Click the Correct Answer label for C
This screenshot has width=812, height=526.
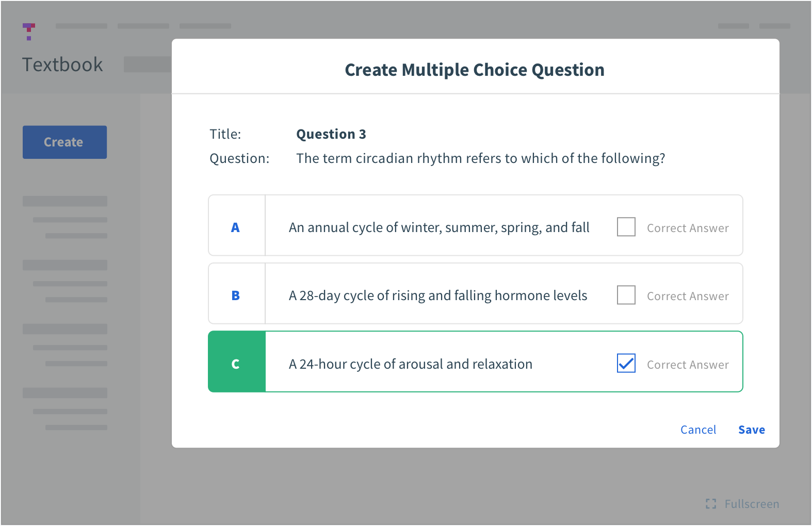click(x=688, y=365)
